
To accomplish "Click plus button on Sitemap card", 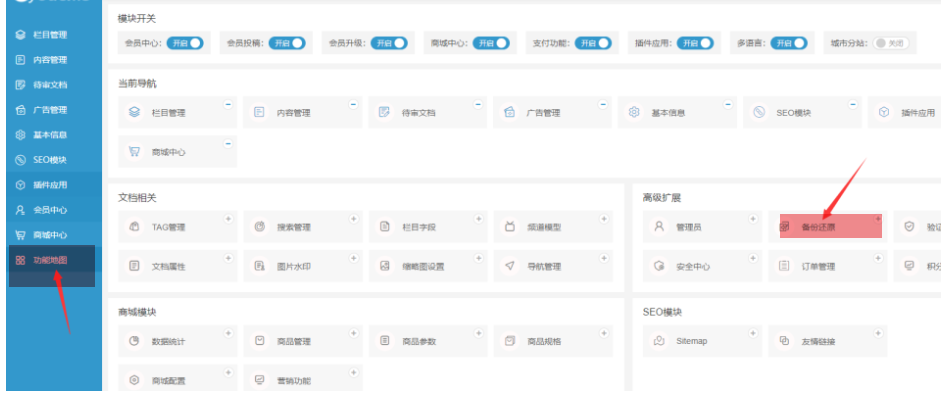I will pyautogui.click(x=753, y=333).
